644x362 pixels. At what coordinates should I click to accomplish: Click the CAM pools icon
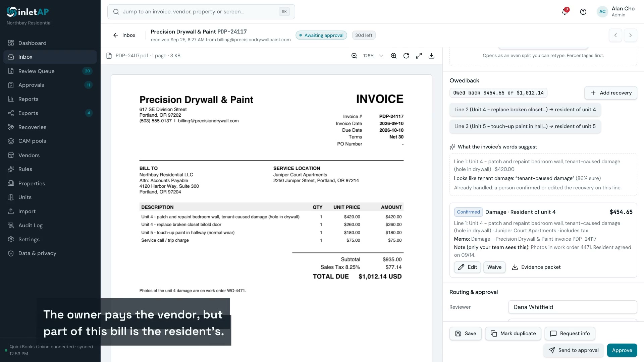pos(11,141)
